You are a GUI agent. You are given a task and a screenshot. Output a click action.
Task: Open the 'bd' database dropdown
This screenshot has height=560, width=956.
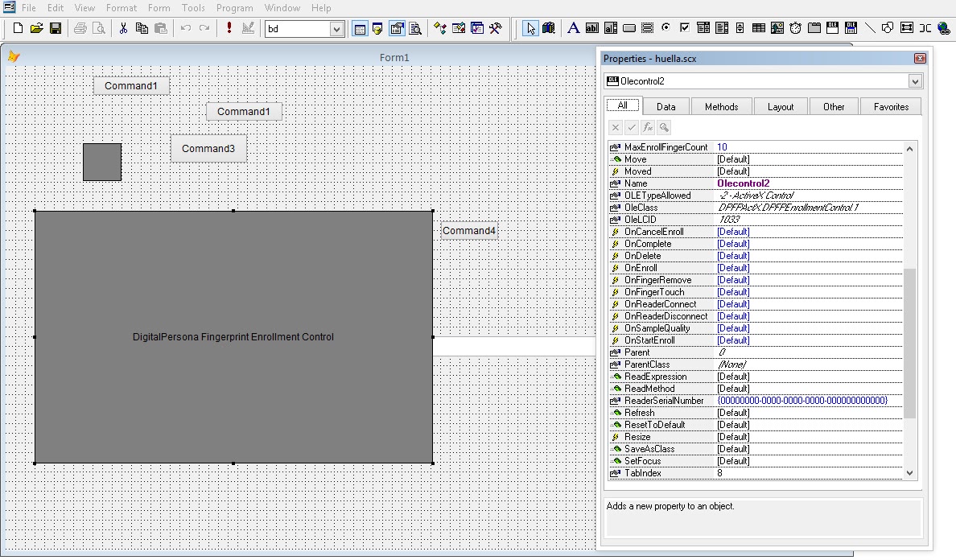tap(336, 29)
